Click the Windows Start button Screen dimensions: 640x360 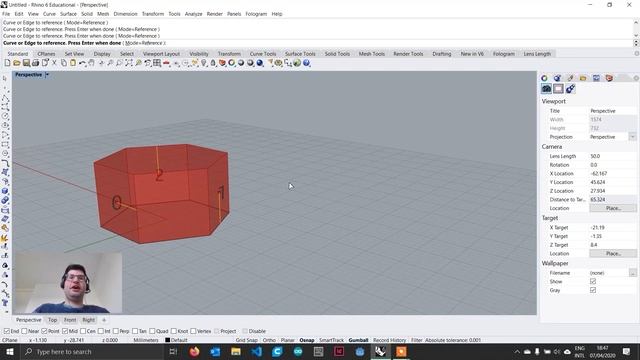pos(10,351)
